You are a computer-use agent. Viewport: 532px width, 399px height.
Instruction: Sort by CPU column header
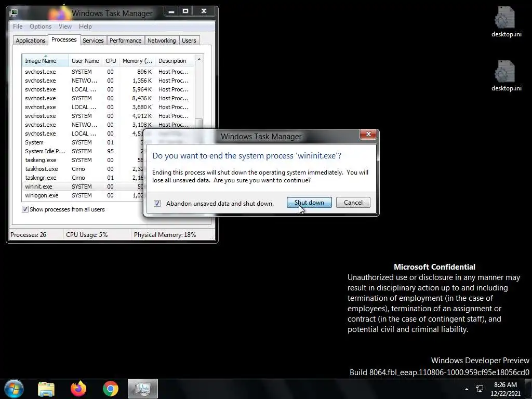point(111,61)
